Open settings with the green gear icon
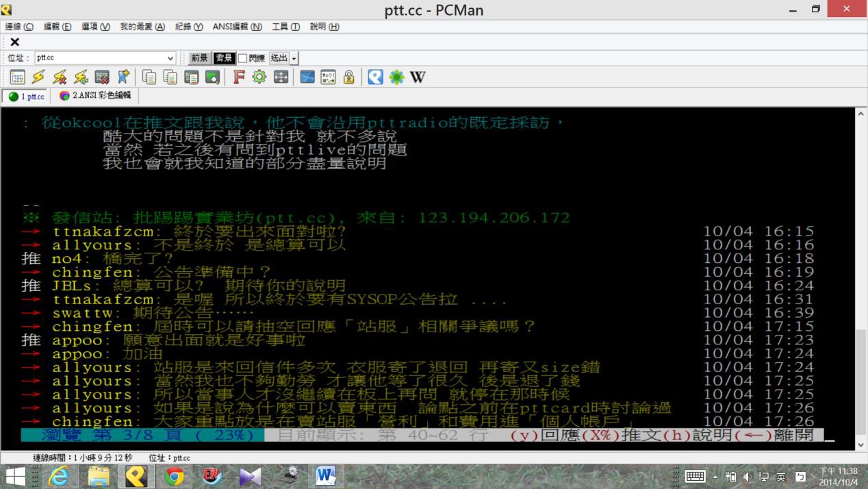This screenshot has height=489, width=868. (x=259, y=77)
